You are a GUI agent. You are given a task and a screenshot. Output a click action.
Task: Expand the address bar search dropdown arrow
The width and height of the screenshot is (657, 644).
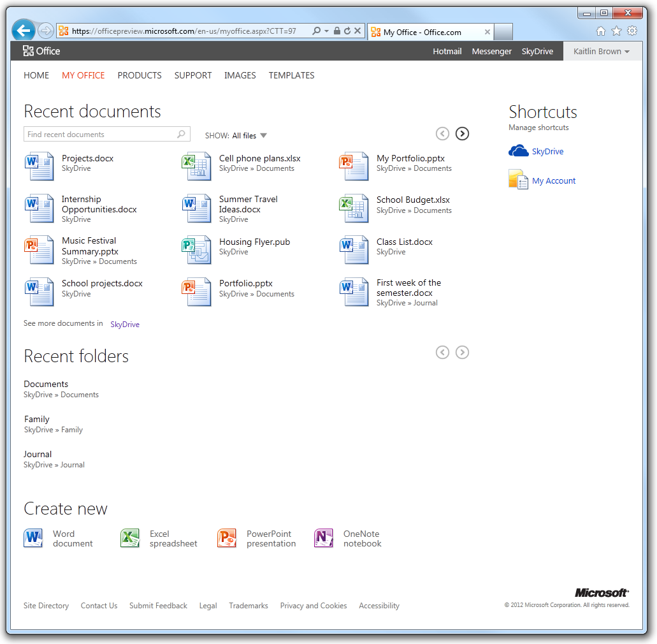click(326, 31)
